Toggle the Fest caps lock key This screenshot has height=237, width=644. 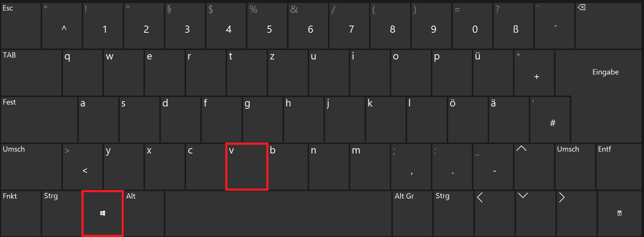pyautogui.click(x=39, y=120)
